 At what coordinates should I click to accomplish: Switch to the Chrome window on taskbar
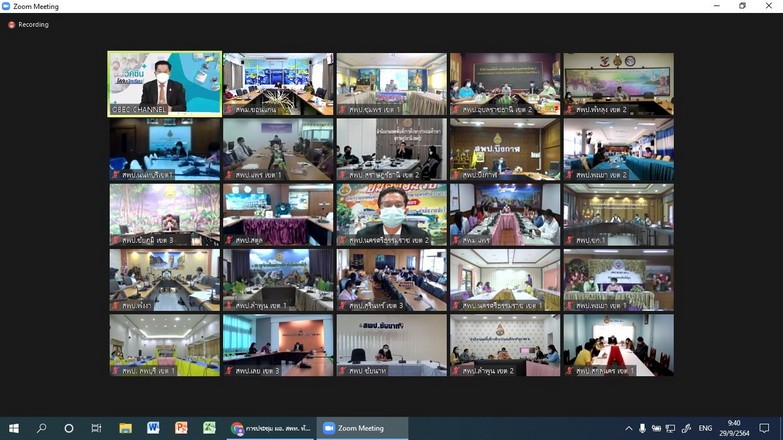pyautogui.click(x=271, y=428)
